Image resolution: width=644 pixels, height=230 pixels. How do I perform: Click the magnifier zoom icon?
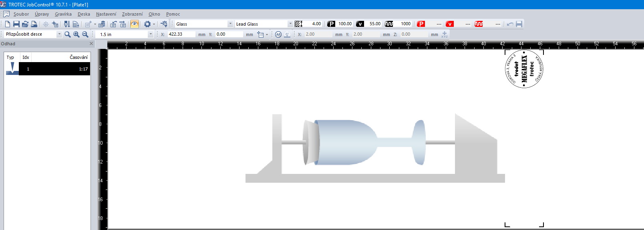click(x=68, y=34)
